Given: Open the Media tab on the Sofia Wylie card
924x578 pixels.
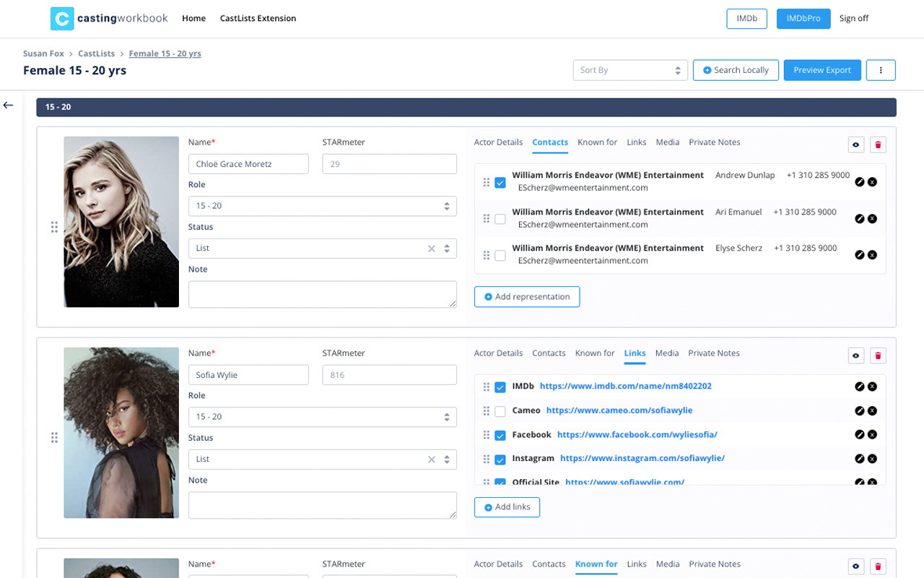Looking at the screenshot, I should [666, 353].
